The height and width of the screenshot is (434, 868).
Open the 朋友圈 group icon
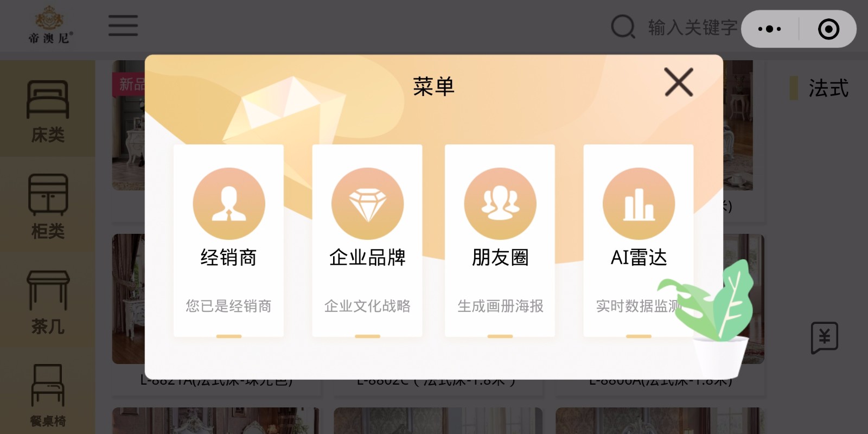500,203
